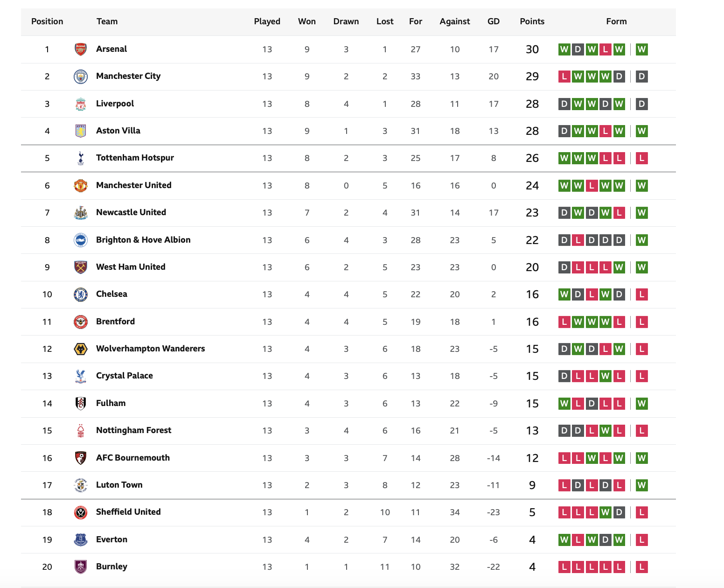The width and height of the screenshot is (724, 588).
Task: Click the GD column header
Action: point(494,21)
